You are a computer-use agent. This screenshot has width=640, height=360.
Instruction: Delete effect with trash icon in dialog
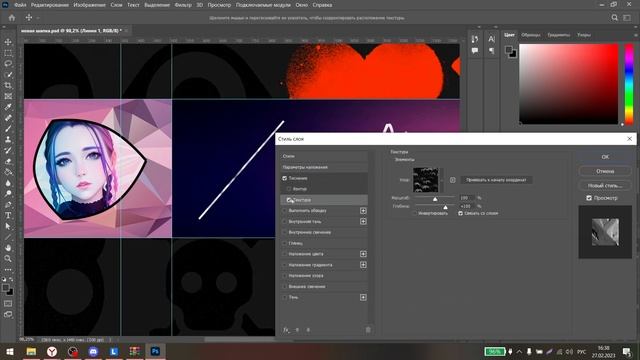coord(368,330)
